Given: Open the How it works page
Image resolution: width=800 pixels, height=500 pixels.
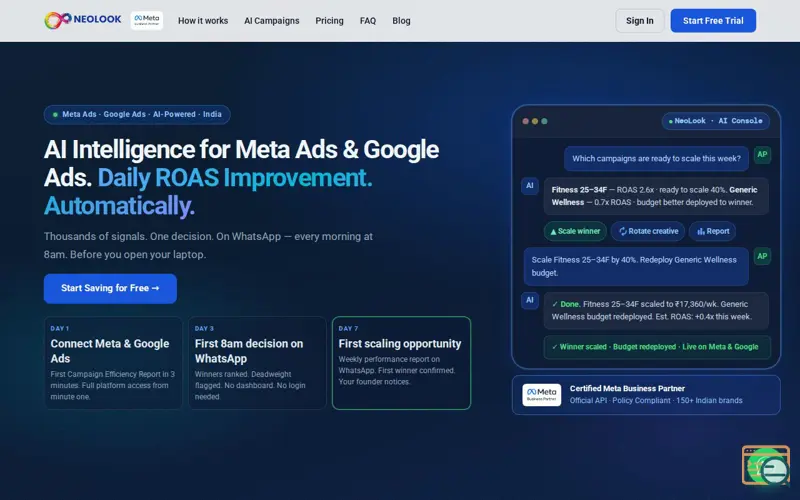Looking at the screenshot, I should coord(203,21).
